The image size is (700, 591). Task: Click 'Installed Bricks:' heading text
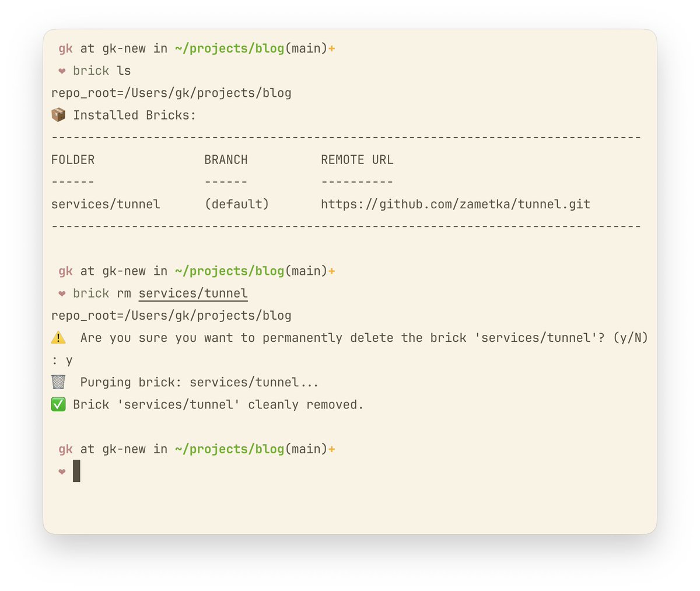click(135, 115)
